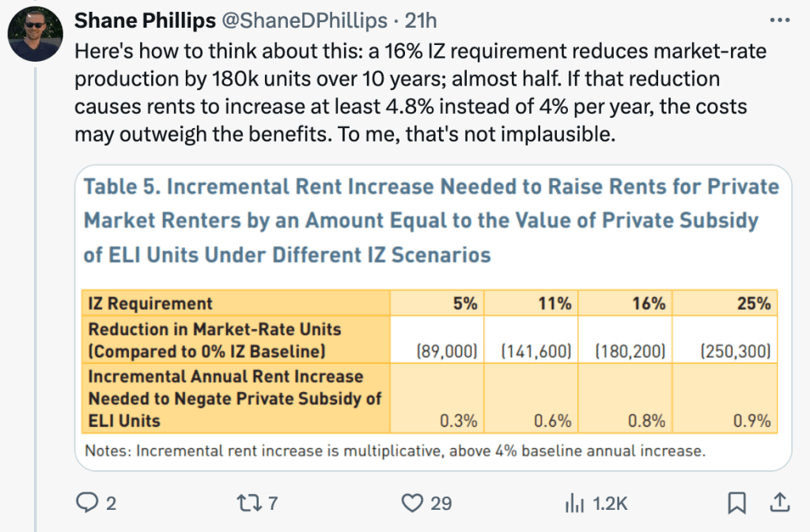Bookmark this tweet
Screen dimensions: 810x532
click(x=736, y=502)
